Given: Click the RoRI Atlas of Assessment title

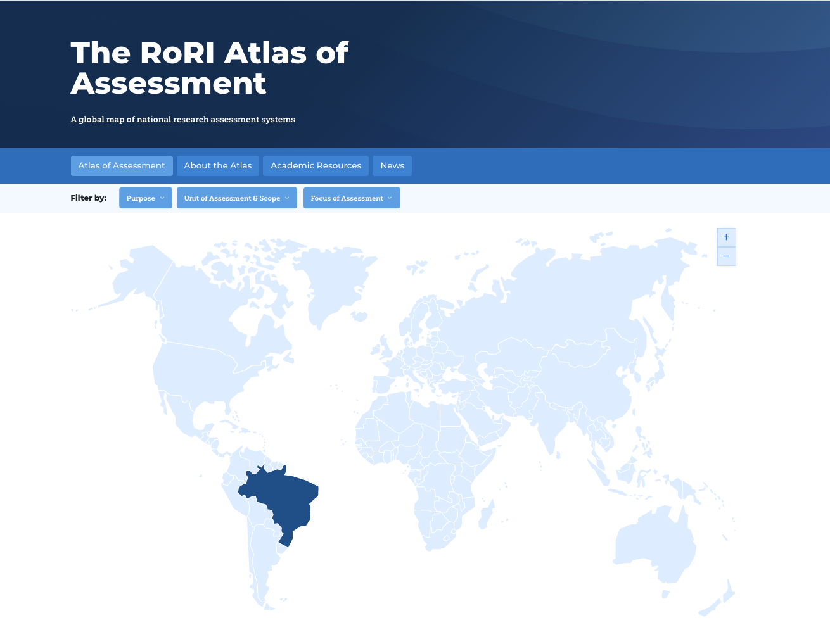Looking at the screenshot, I should 209,68.
